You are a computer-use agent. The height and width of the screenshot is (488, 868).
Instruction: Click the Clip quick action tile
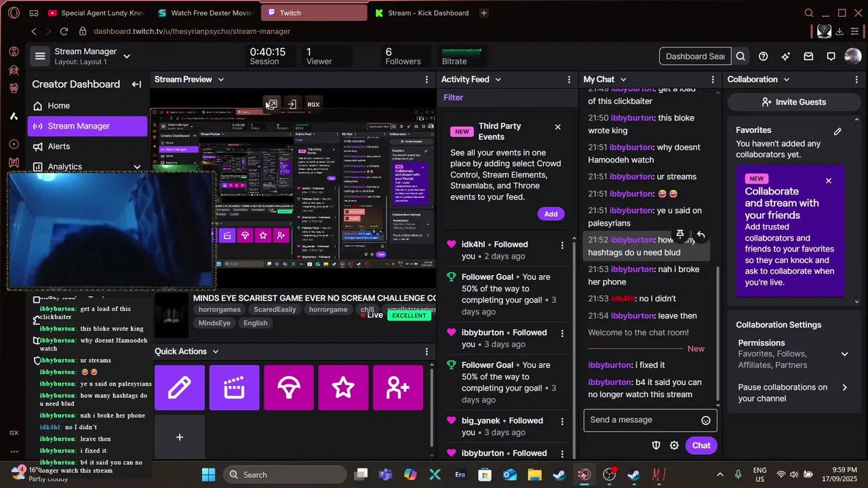tap(234, 388)
